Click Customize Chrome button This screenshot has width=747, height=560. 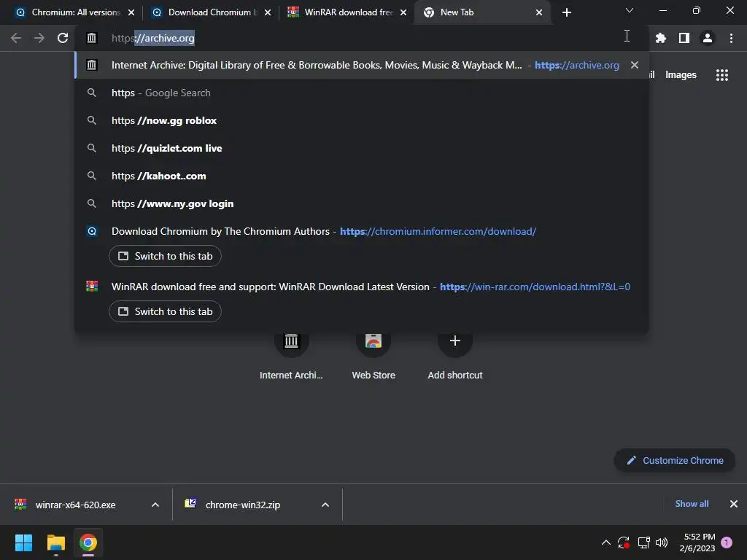click(675, 461)
